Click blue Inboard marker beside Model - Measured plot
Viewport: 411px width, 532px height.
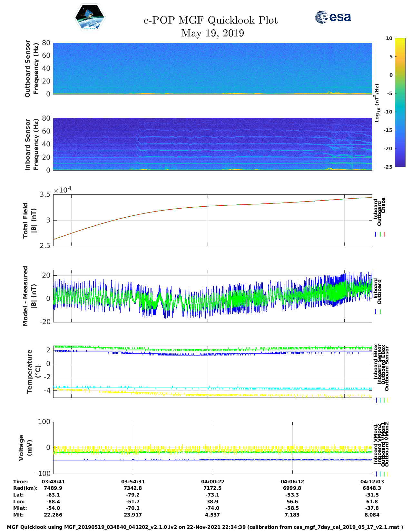[376, 312]
